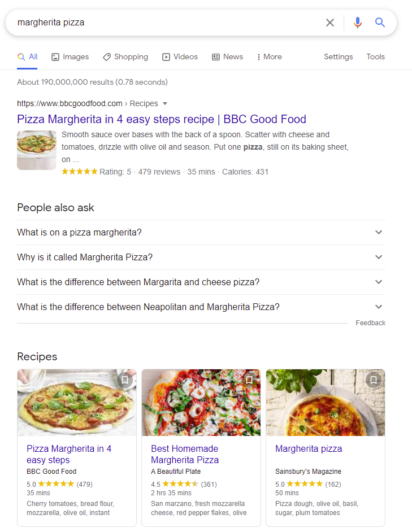The height and width of the screenshot is (532, 412).
Task: Open the bbcgoodfood.com URL dropdown arrow
Action: click(165, 103)
